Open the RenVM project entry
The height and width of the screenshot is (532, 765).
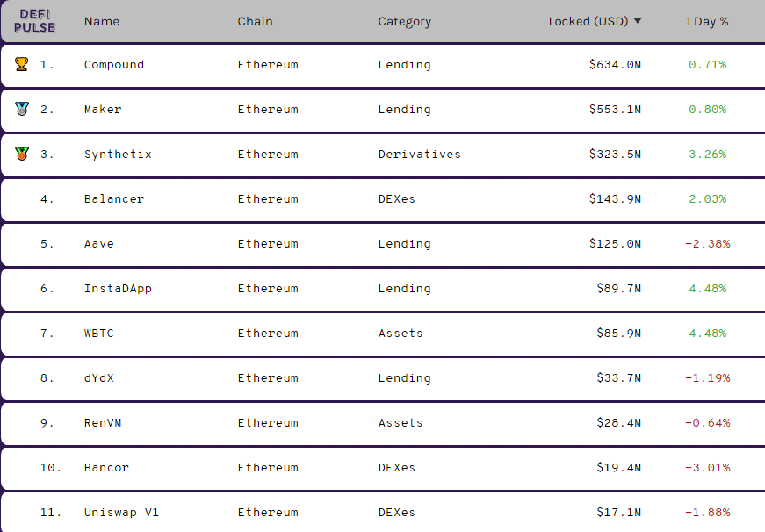[x=103, y=423]
